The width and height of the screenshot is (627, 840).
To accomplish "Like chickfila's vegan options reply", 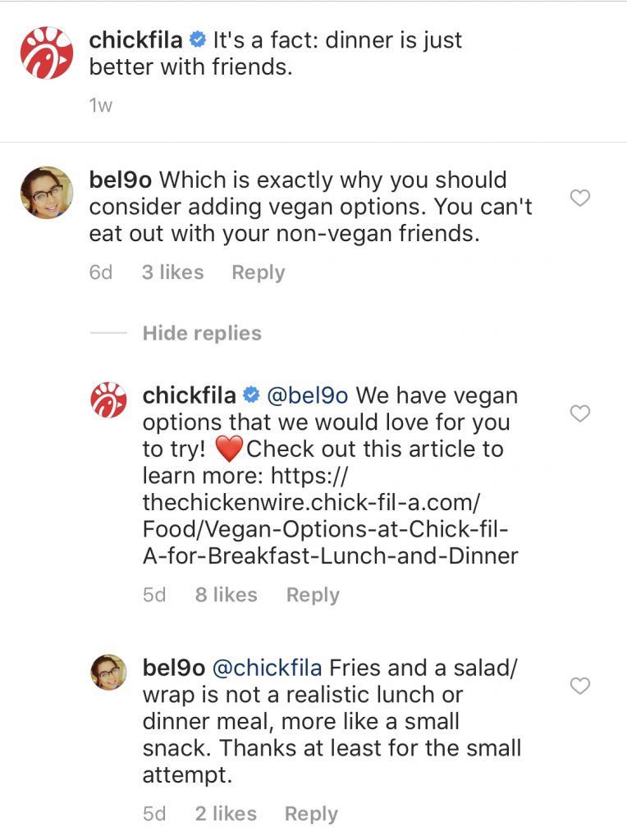I will (x=580, y=414).
